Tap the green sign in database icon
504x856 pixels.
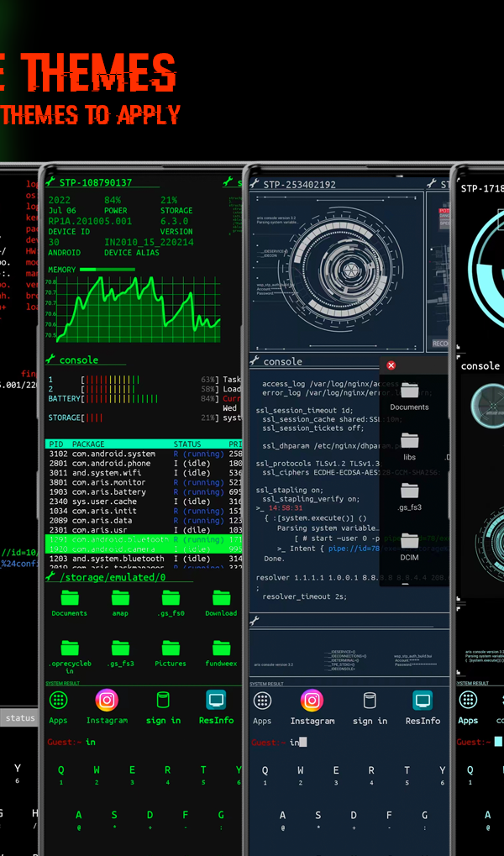point(163,700)
